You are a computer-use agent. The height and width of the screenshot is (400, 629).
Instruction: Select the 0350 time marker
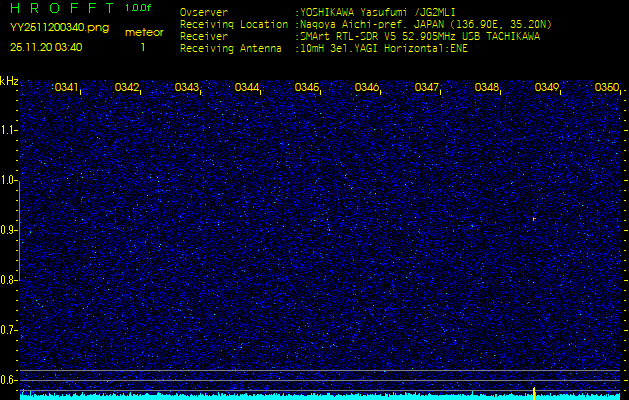(606, 88)
